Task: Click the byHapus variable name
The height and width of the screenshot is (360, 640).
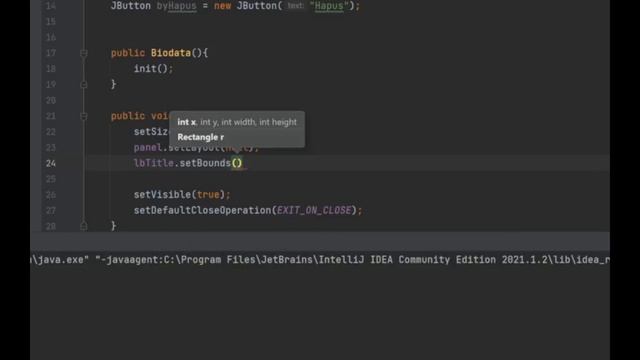Action: pyautogui.click(x=176, y=6)
